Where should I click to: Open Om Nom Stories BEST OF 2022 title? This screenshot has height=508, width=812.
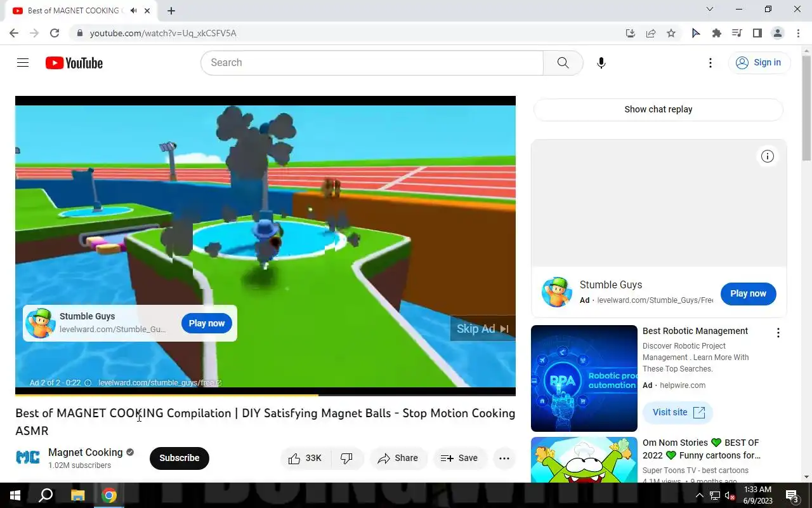tap(702, 449)
